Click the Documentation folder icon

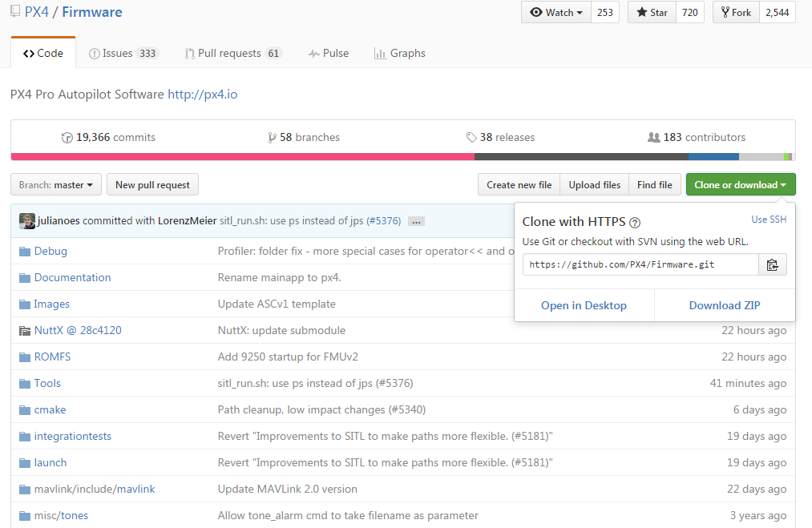point(25,278)
